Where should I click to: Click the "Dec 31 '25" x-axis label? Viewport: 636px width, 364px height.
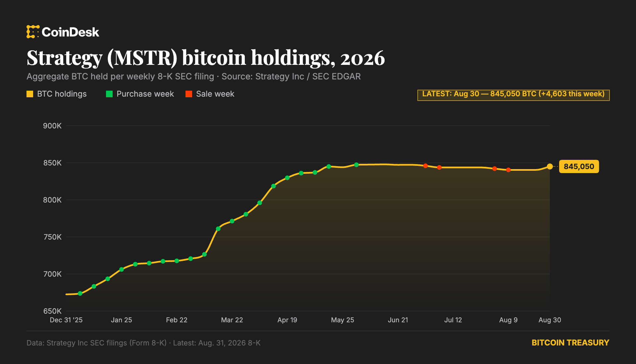tap(66, 320)
